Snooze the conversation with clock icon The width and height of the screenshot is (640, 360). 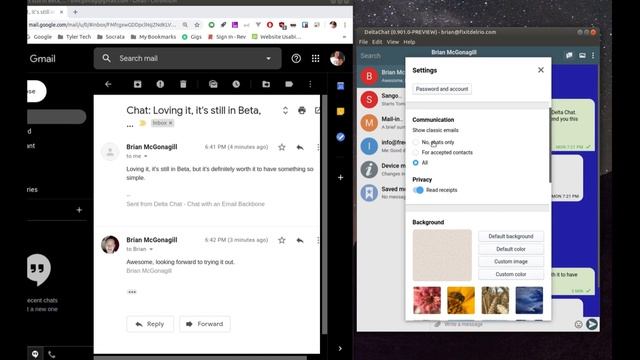(236, 84)
